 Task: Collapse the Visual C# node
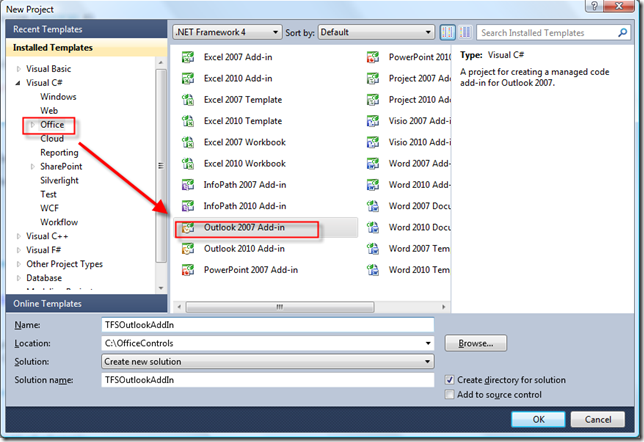click(18, 83)
